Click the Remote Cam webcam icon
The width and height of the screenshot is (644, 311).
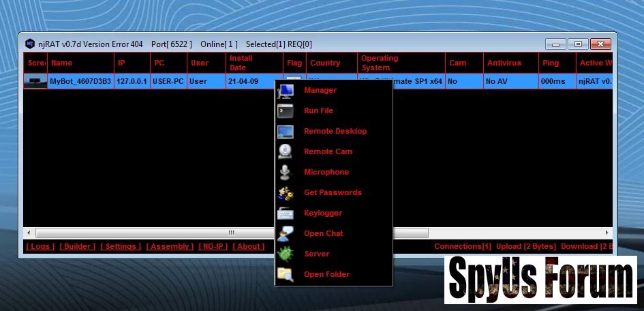click(285, 152)
